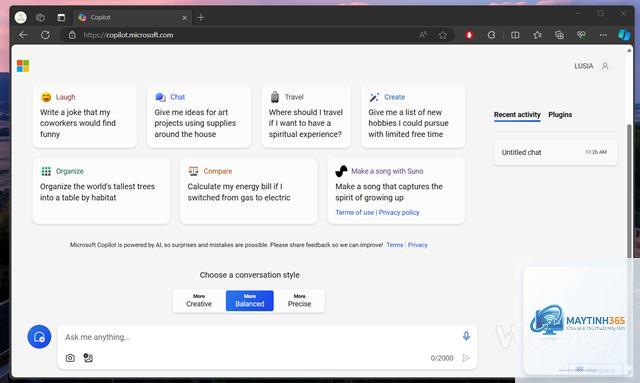Open the red extension icon in toolbar
Screen dimensions: 640x383
pyautogui.click(x=469, y=35)
